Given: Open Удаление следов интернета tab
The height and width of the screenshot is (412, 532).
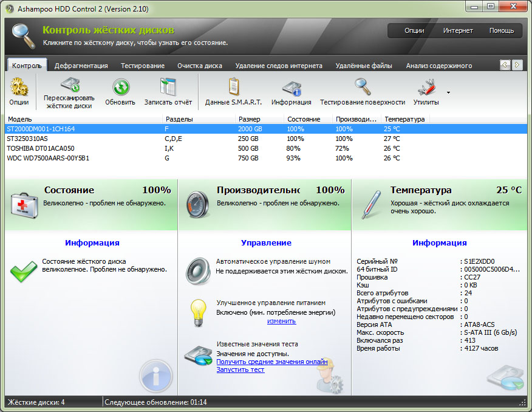Looking at the screenshot, I should (279, 66).
